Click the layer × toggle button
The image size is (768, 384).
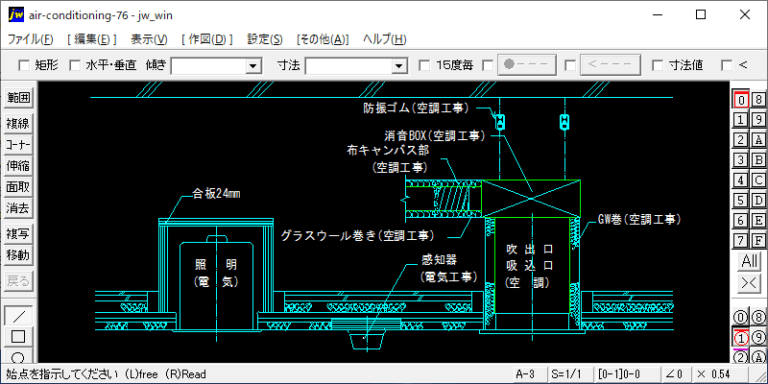coord(749,283)
